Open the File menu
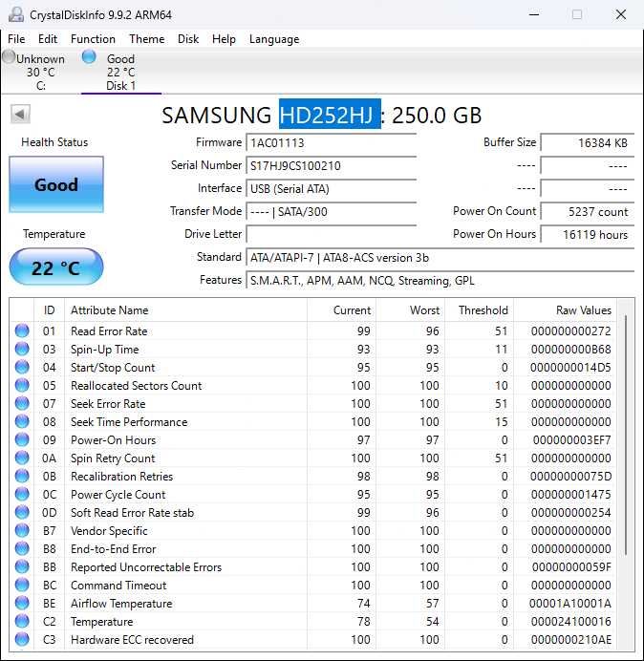644x661 pixels. pyautogui.click(x=16, y=39)
